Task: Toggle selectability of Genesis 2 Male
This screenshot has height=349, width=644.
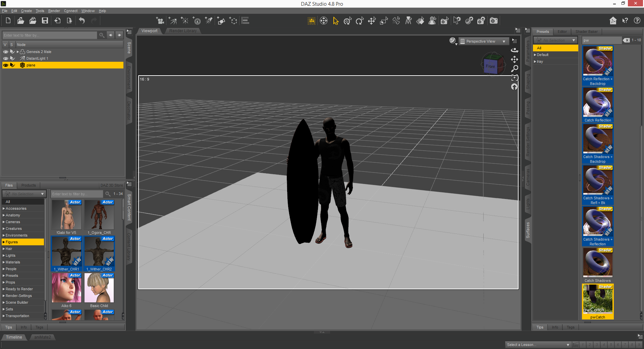Action: pos(12,52)
